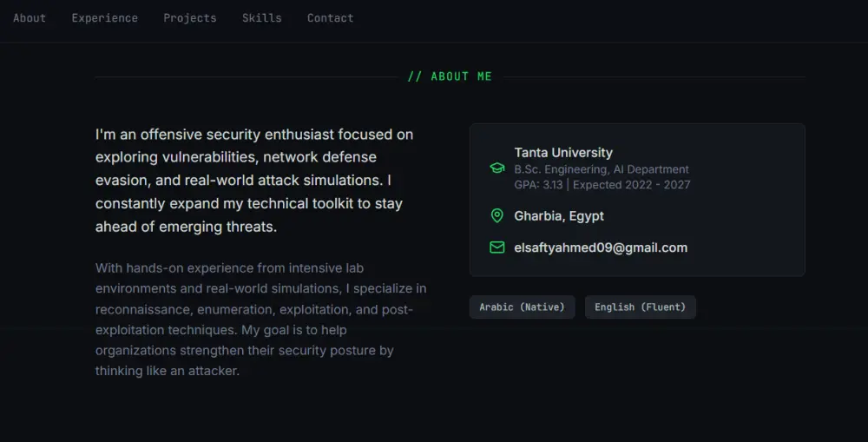Image resolution: width=868 pixels, height=442 pixels.
Task: Click the hands-on experience description paragraph
Action: 260,320
